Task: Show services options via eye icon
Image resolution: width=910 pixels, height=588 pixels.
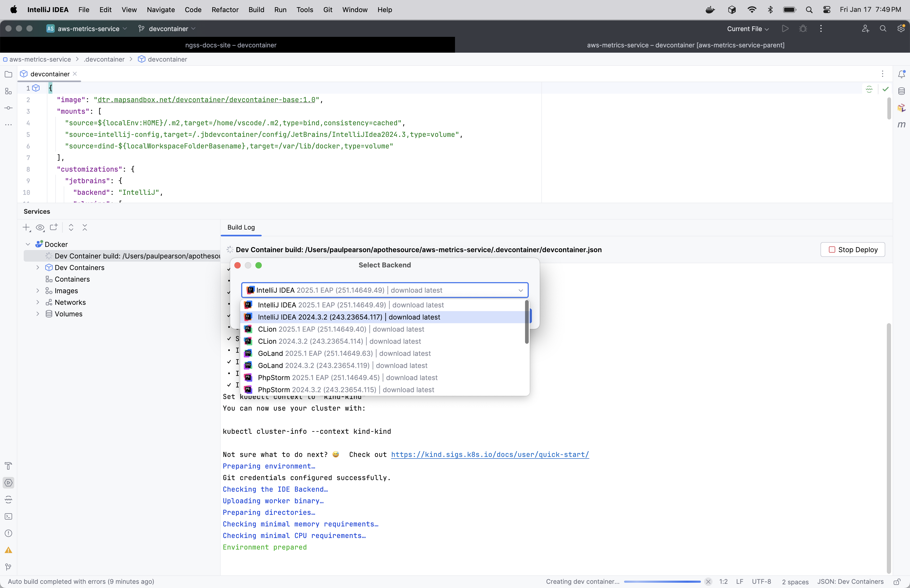Action: coord(40,227)
